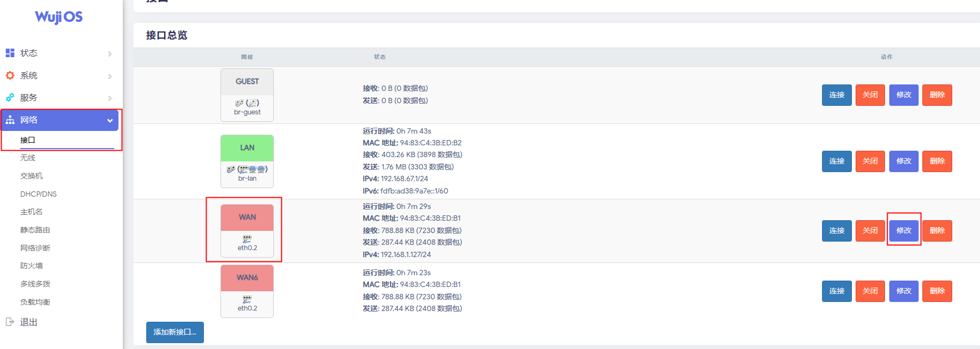This screenshot has height=349, width=980.
Task: Click the green LAN interface badge
Action: [x=247, y=148]
